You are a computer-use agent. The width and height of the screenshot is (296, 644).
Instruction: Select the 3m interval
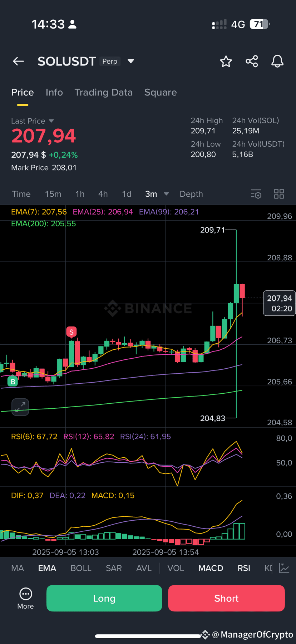[151, 194]
